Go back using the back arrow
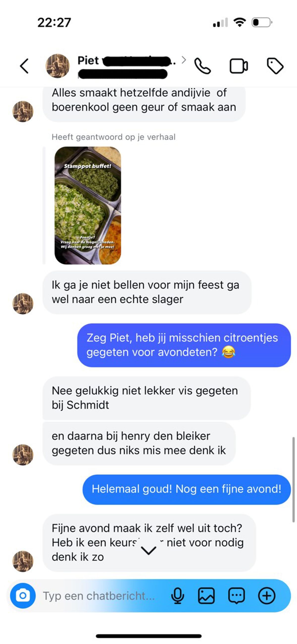Image resolution: width=297 pixels, height=644 pixels. coord(24,66)
